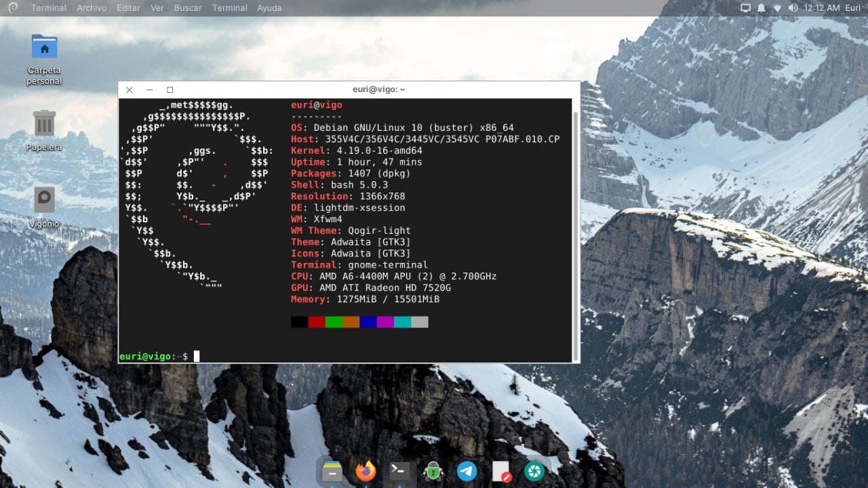This screenshot has width=868, height=488.
Task: Click the terminal window vertical scrollbar
Action: click(x=576, y=230)
